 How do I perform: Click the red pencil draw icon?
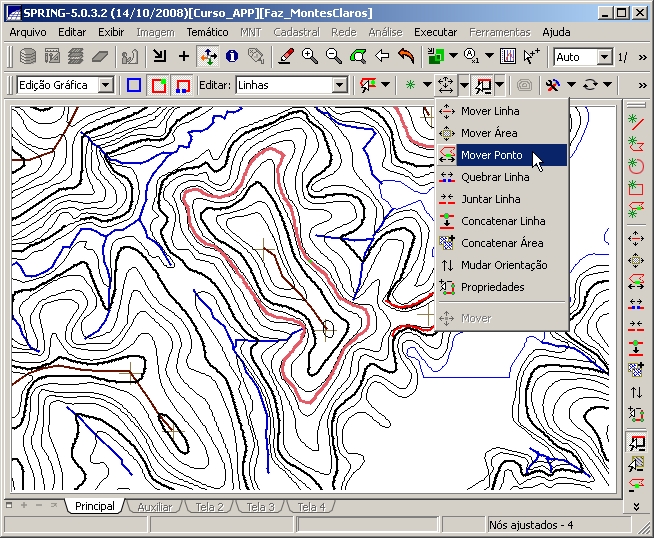(286, 57)
